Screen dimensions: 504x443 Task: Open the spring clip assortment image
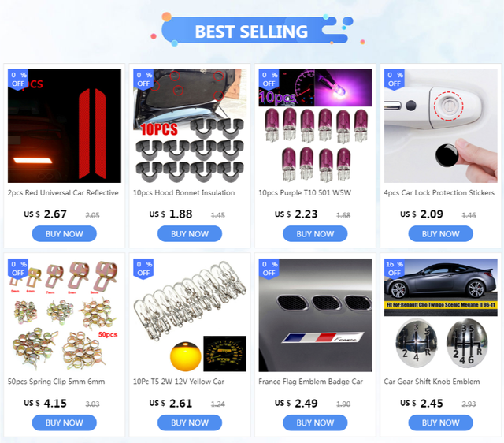(x=65, y=315)
